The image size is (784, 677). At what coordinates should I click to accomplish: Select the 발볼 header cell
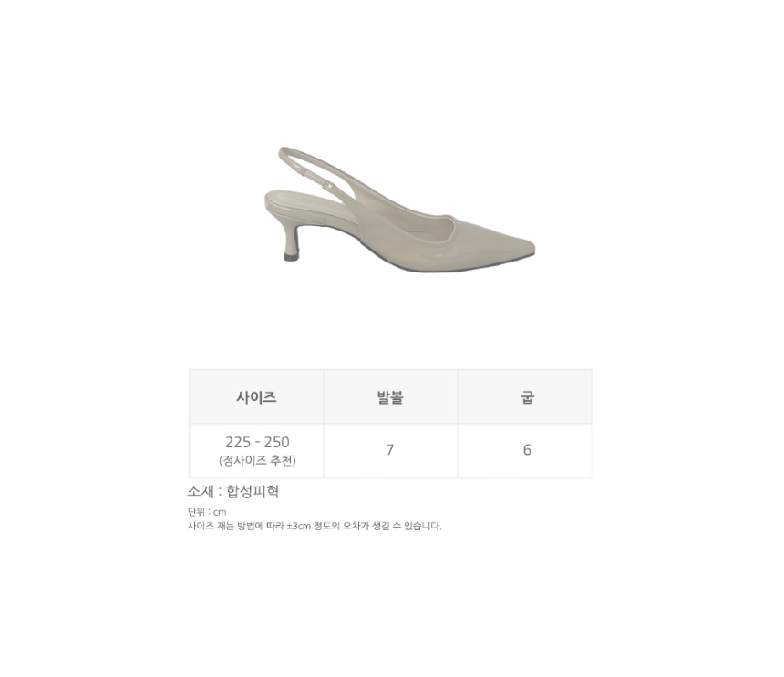point(390,396)
